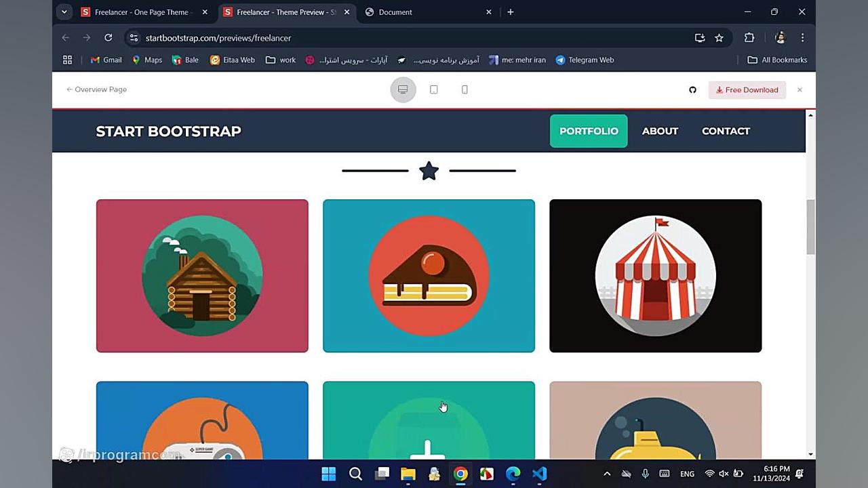The width and height of the screenshot is (868, 488).
Task: Open Google Chrome from the taskbar
Action: [x=460, y=474]
